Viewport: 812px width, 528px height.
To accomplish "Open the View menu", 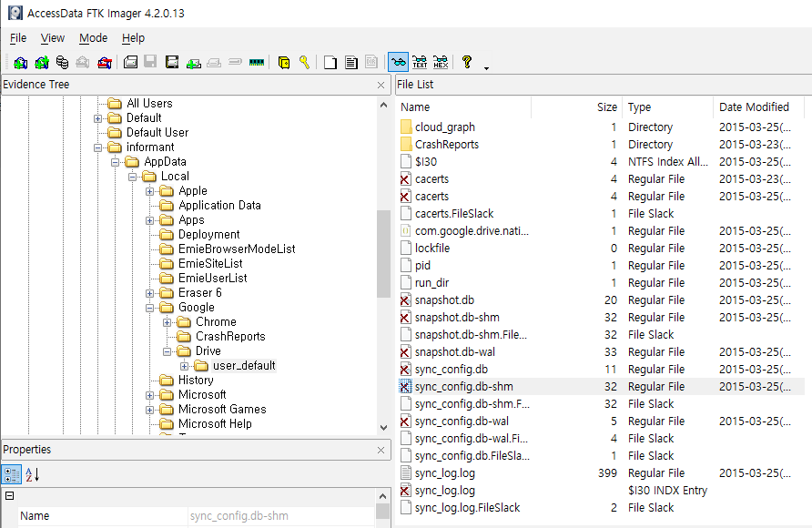I will [x=52, y=38].
